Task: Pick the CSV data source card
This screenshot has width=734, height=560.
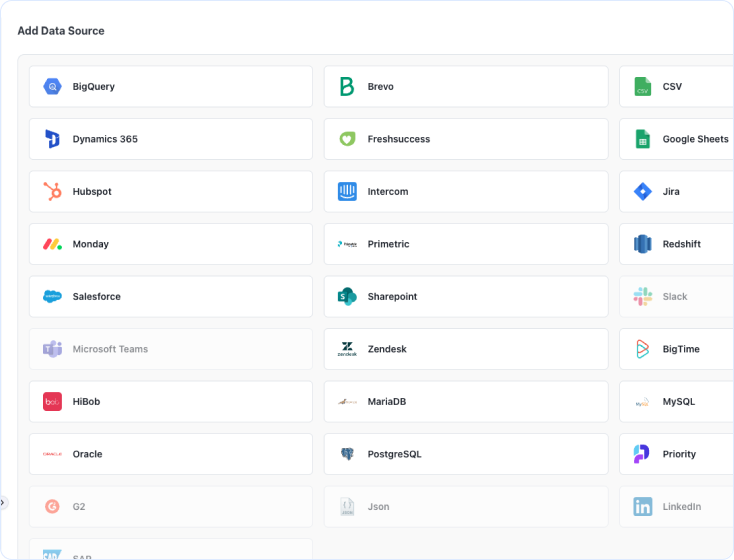Action: pos(675,87)
